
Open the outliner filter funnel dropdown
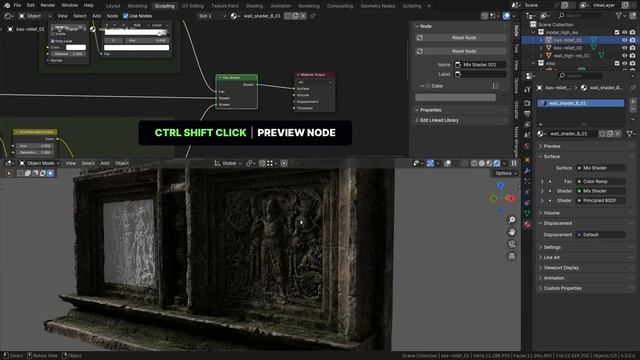[621, 16]
